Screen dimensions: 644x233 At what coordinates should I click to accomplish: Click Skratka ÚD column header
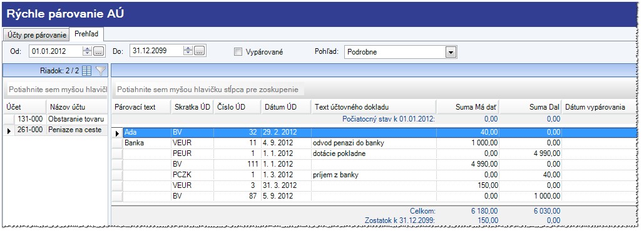pos(192,107)
